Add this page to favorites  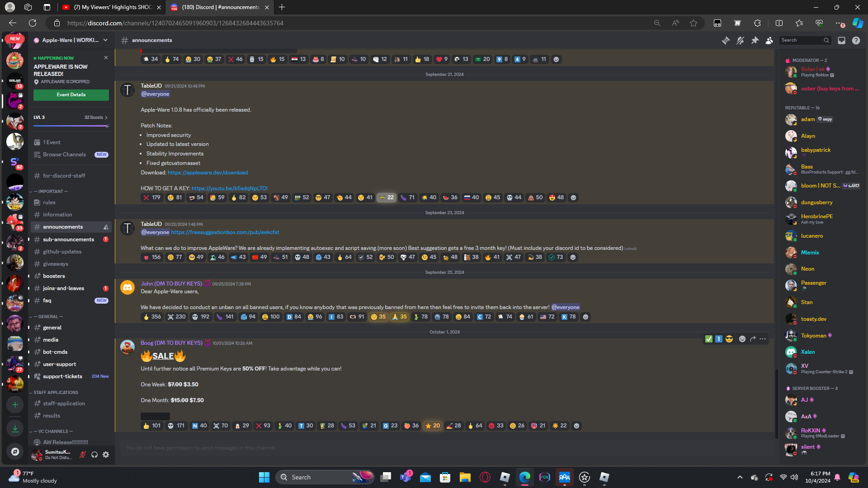[x=693, y=23]
